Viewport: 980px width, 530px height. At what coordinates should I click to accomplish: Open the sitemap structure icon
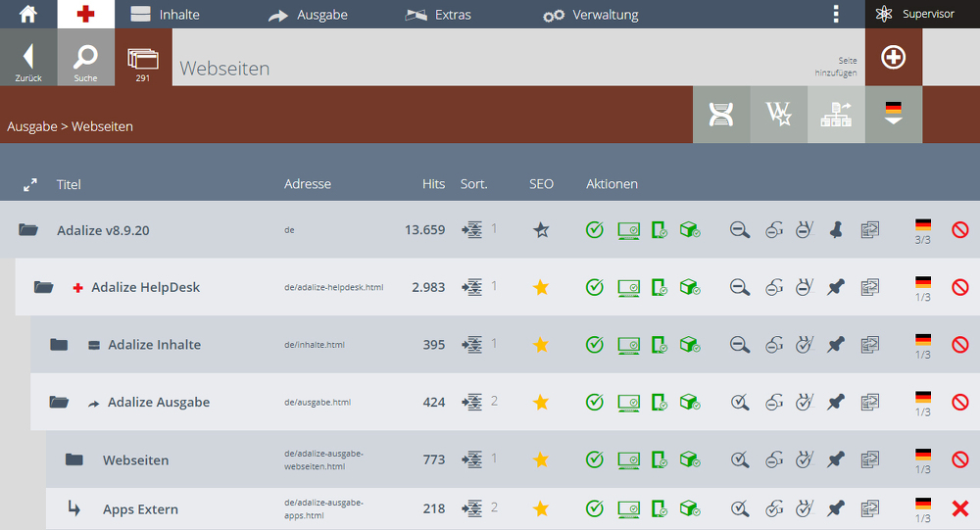836,115
